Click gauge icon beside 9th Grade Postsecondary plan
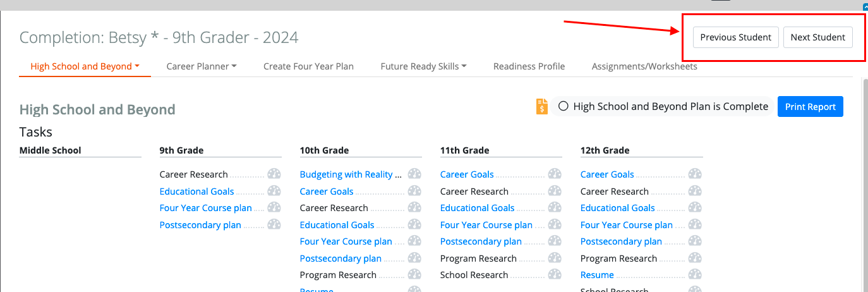 274,224
